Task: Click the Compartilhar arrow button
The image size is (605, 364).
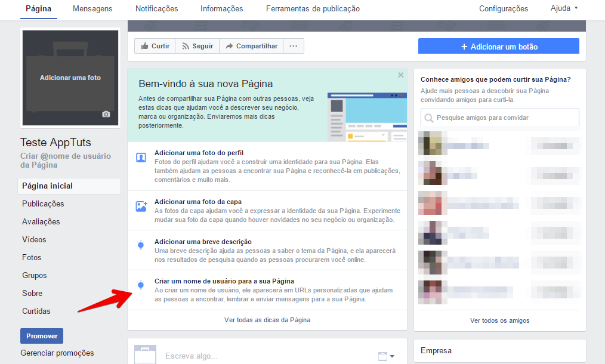Action: [x=251, y=46]
